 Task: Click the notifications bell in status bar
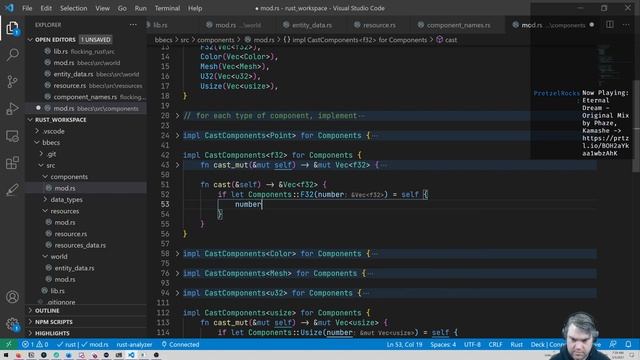(628, 344)
